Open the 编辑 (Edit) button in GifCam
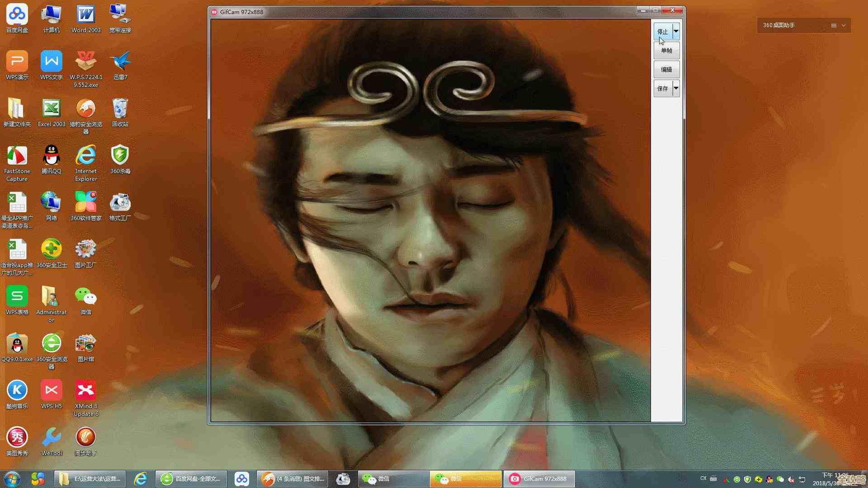This screenshot has width=868, height=488. tap(666, 70)
